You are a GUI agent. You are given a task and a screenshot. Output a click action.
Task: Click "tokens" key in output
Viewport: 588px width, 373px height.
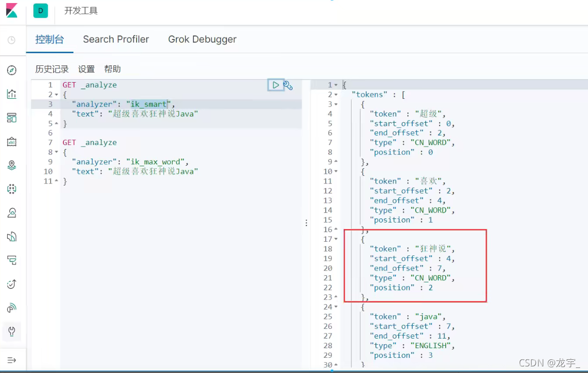click(369, 95)
